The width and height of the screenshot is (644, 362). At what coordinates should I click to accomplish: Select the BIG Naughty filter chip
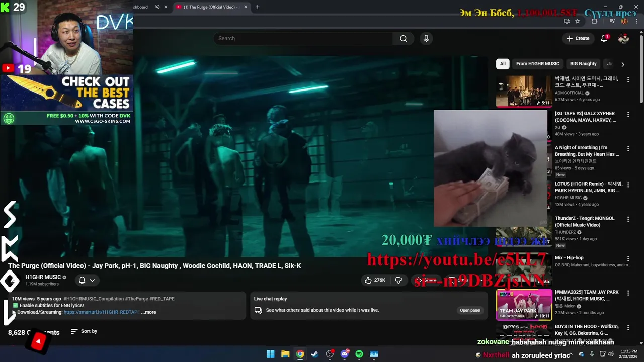(583, 64)
